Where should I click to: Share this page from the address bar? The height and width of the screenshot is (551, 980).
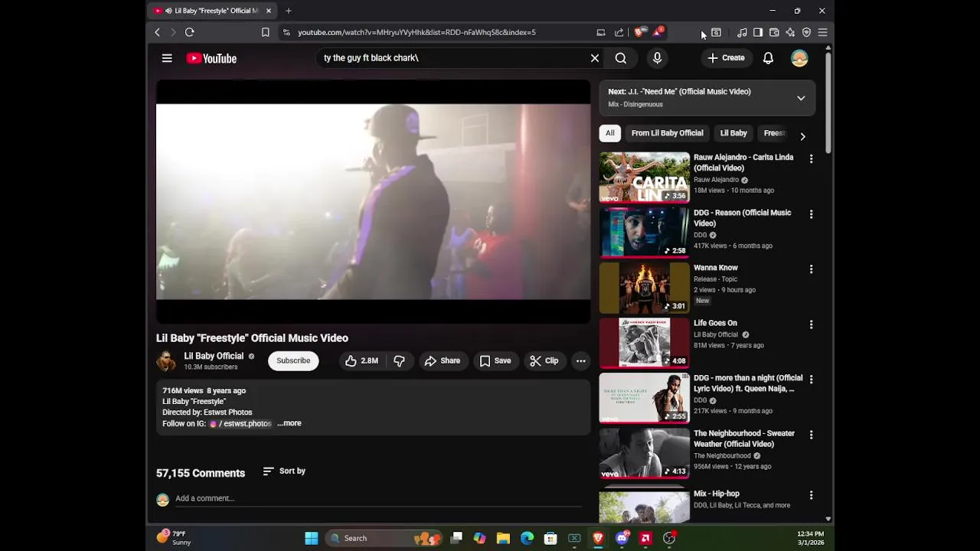point(619,32)
